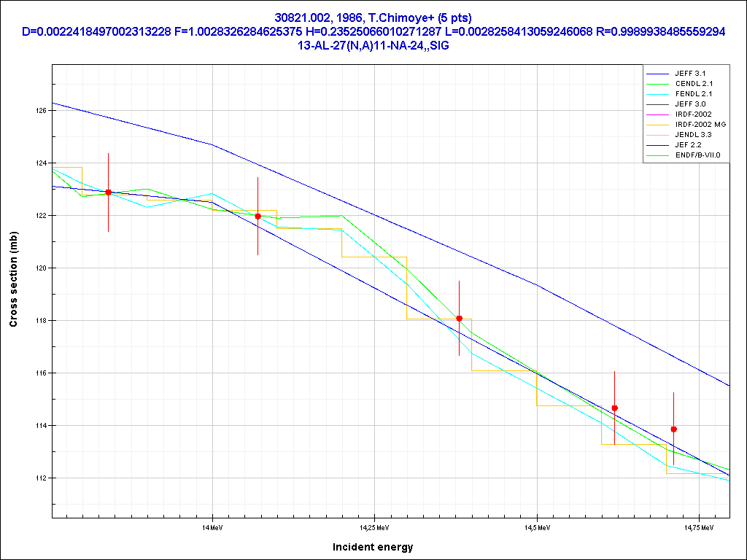
Task: Click the line swatch beside IRDF-2002
Action: [x=658, y=114]
